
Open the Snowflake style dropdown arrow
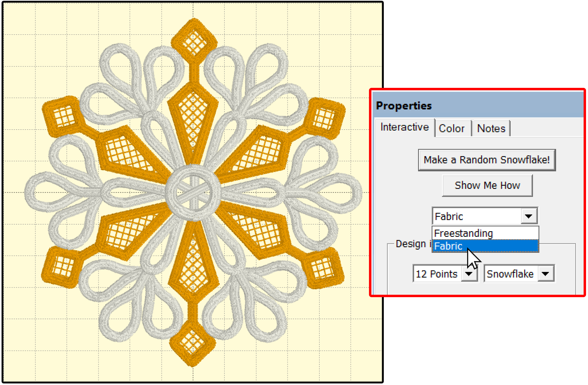545,274
